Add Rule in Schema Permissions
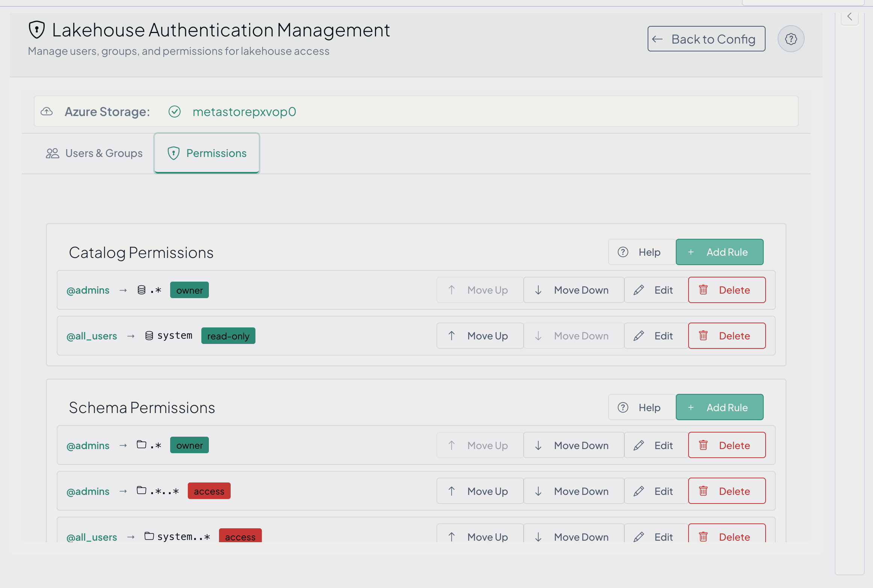The height and width of the screenshot is (588, 873). click(x=719, y=407)
